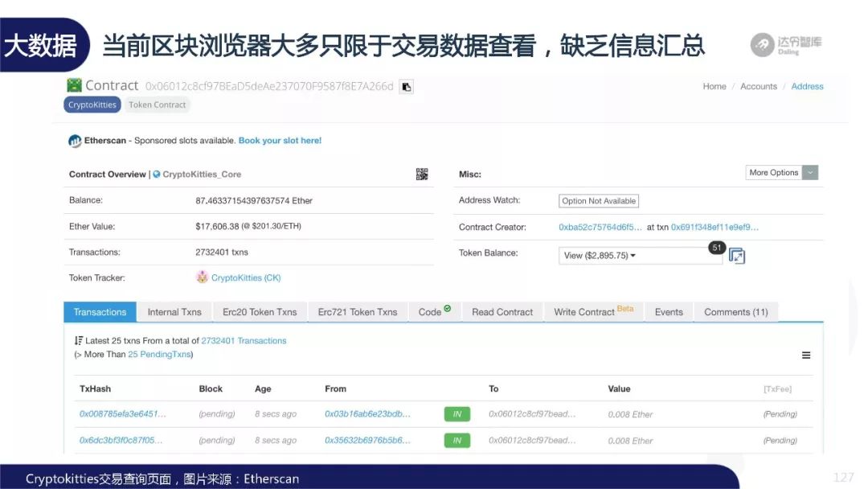Viewport: 868px width, 489px height.
Task: Copy the contract address with clipboard icon
Action: click(407, 87)
